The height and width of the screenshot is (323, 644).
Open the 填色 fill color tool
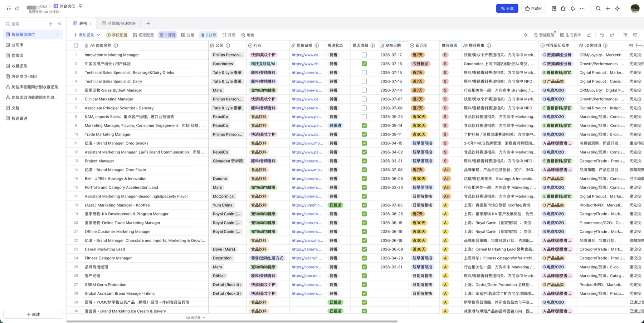coord(247,35)
